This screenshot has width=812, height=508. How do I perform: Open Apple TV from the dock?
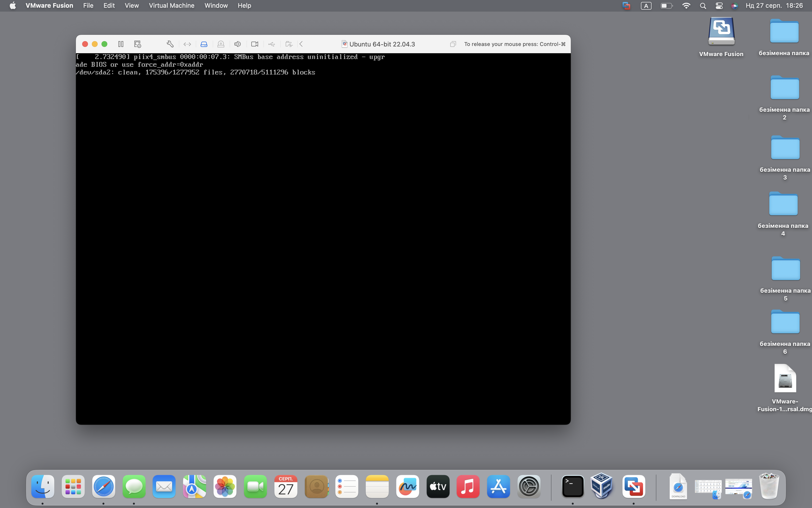[438, 486]
